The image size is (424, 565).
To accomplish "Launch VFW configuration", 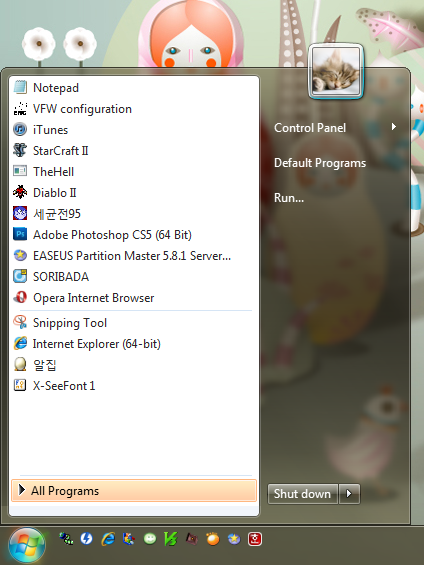I will (133, 109).
